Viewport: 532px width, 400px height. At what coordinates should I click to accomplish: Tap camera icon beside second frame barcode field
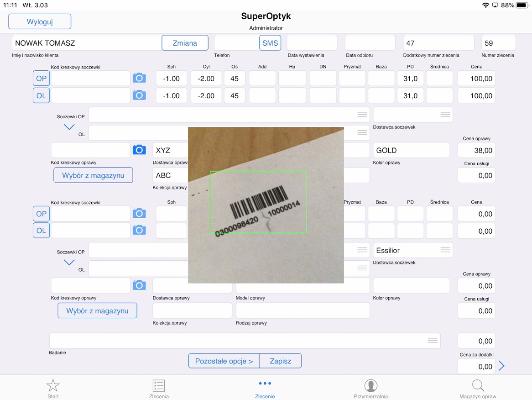(x=139, y=285)
